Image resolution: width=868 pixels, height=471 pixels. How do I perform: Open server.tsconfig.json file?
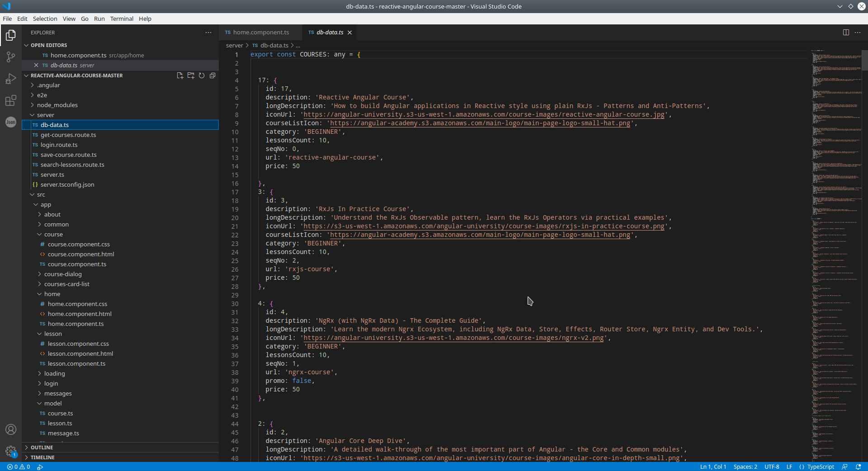tap(121, 184)
